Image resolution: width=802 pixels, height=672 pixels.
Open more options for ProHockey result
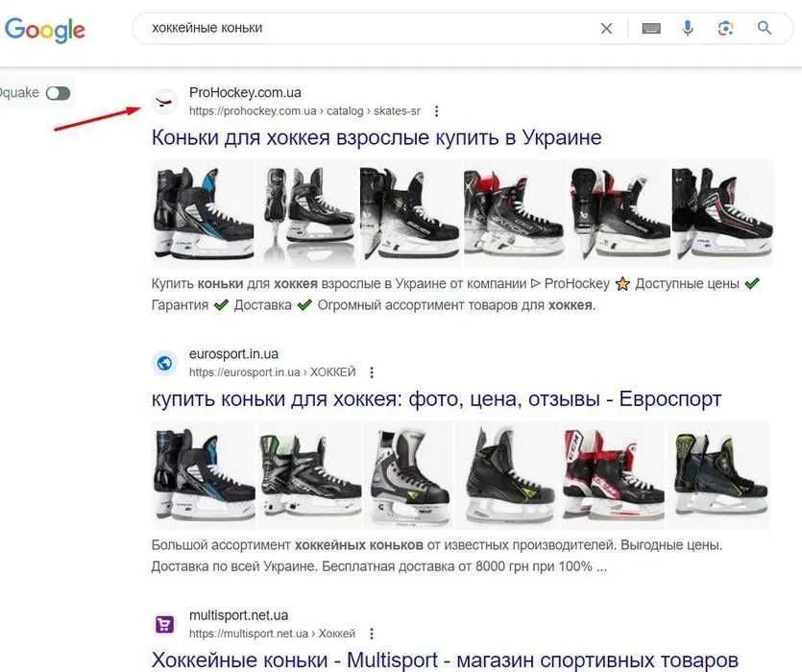(x=436, y=111)
